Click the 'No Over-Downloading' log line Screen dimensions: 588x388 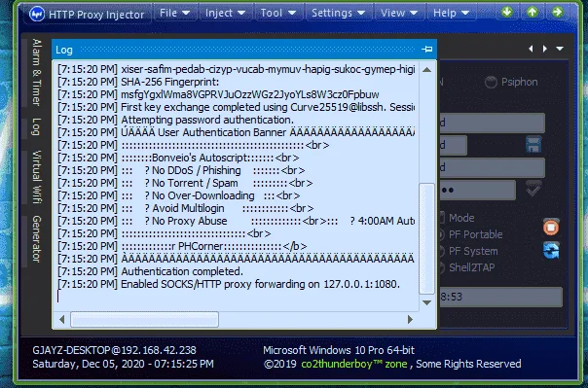tap(178, 195)
